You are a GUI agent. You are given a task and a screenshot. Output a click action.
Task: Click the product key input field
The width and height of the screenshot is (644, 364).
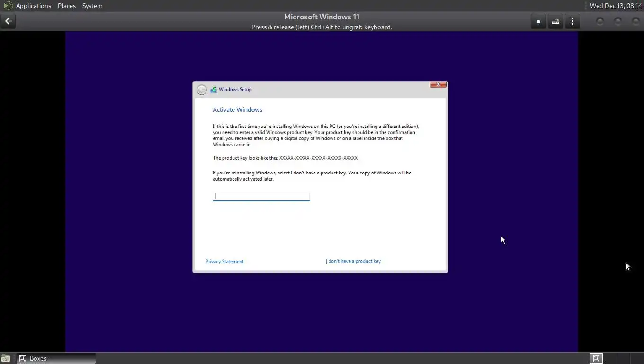click(x=261, y=196)
